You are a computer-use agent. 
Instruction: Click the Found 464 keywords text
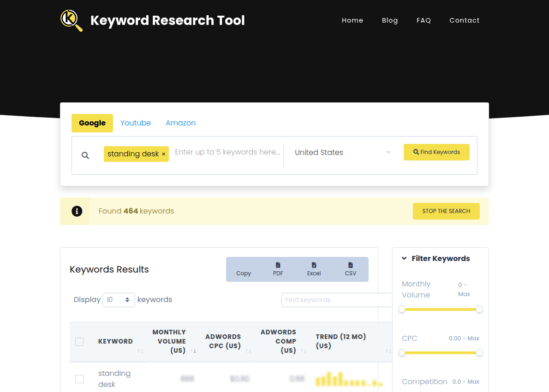(136, 211)
